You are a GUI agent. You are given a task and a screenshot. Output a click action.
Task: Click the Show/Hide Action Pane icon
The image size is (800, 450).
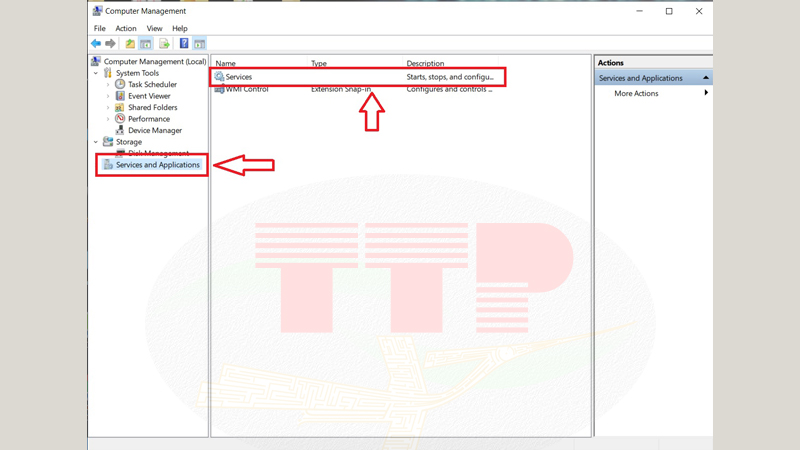(200, 44)
